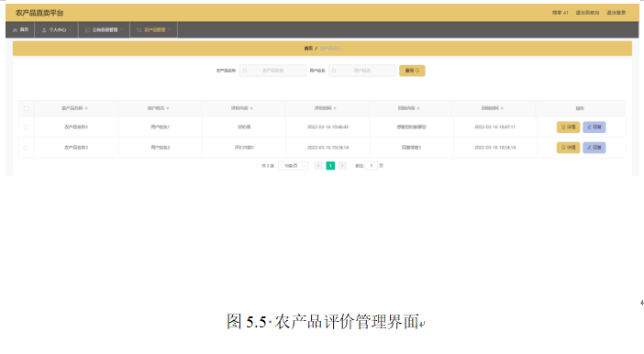The height and width of the screenshot is (354, 644).
Task: Click 农产品名称3 in the 用户姓名2 row
Action: point(76,148)
